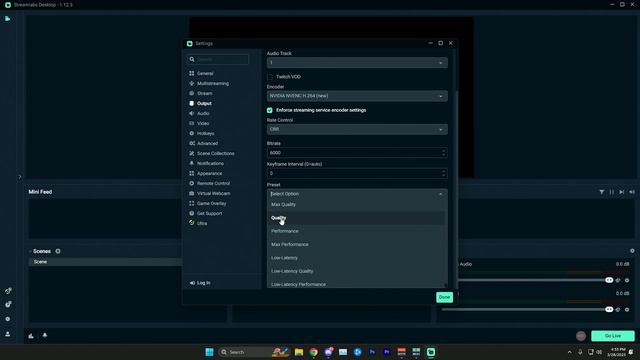Viewport: 640px width, 360px height.
Task: Click Mini Feed skip-forward icon
Action: point(622,192)
